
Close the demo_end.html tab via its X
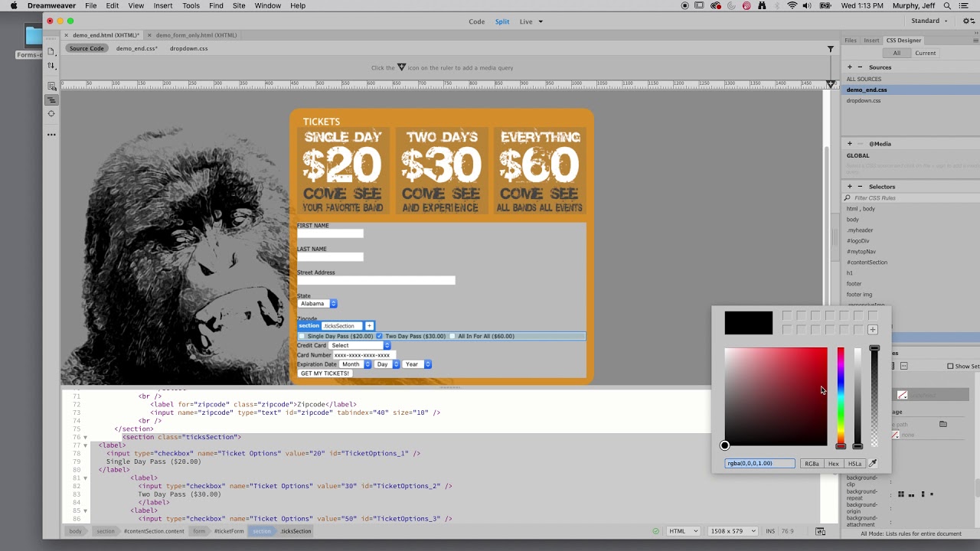[x=67, y=35]
